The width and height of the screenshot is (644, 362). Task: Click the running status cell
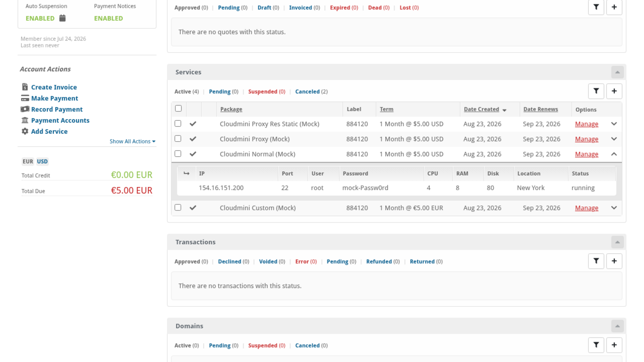tap(583, 188)
